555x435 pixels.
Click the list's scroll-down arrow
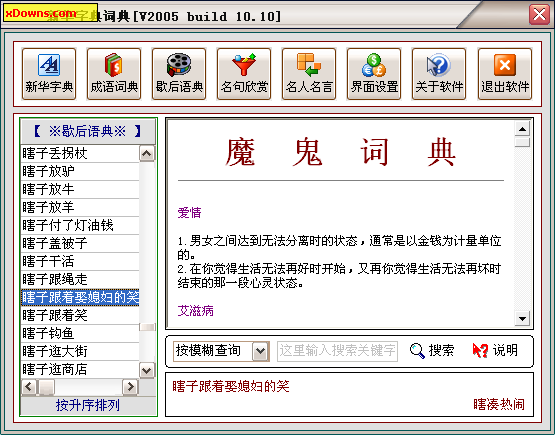[x=147, y=371]
